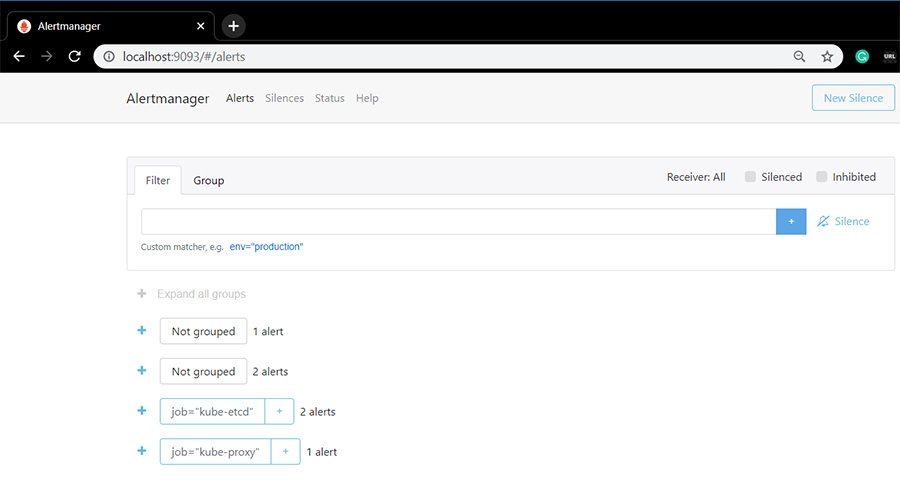900x491 pixels.
Task: Click the env="production" example matcher link
Action: [266, 246]
